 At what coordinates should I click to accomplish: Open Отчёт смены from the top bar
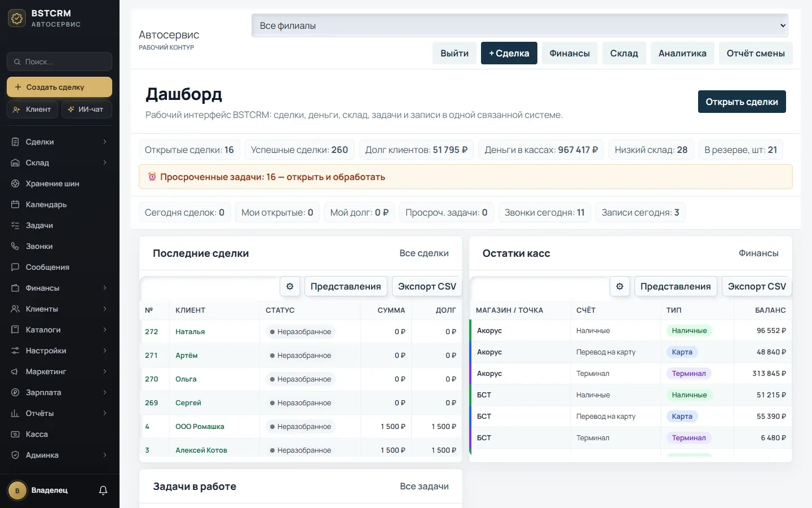(756, 53)
